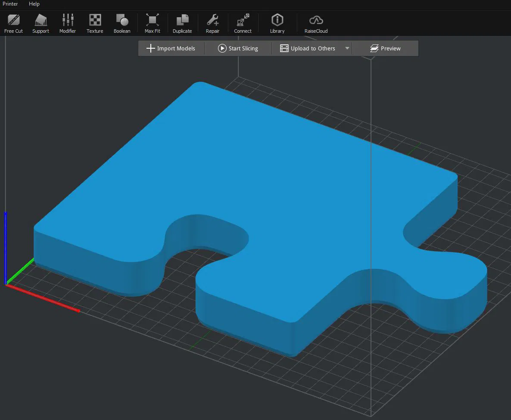Viewport: 511px width, 420px height.
Task: Click Upload to Others button
Action: point(308,48)
